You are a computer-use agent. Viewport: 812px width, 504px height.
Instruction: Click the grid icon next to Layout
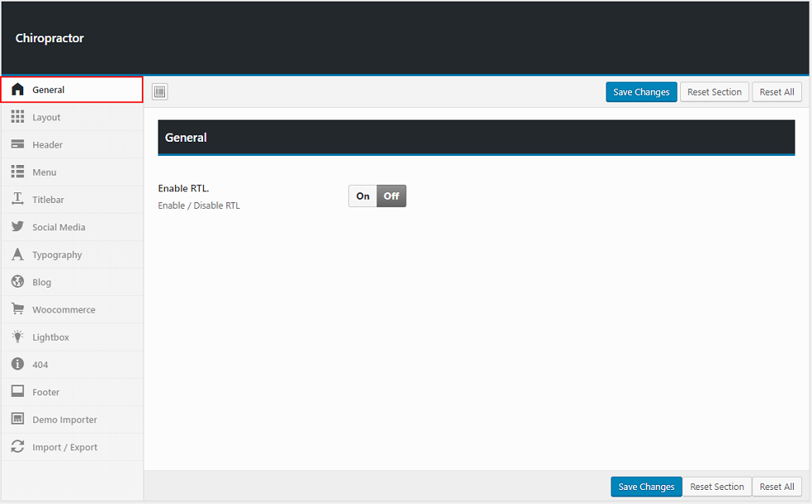[x=17, y=117]
